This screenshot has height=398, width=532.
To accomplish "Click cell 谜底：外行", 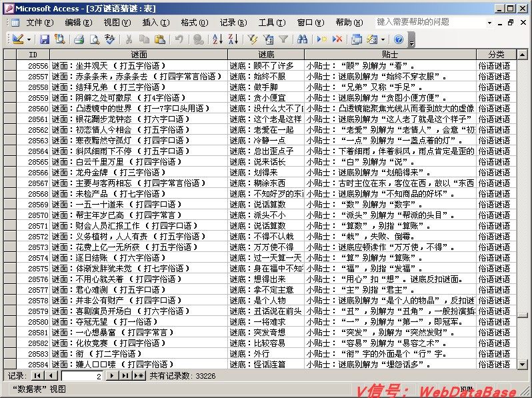I will [x=267, y=354].
